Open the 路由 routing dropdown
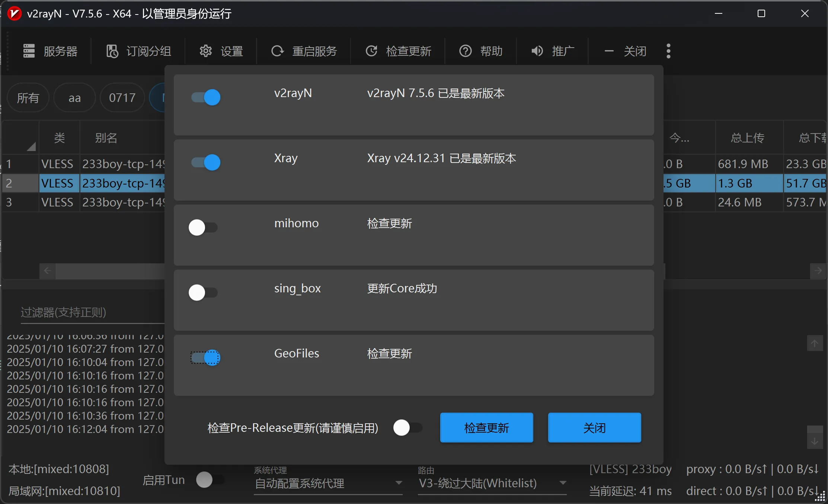Image resolution: width=828 pixels, height=504 pixels. (x=492, y=483)
